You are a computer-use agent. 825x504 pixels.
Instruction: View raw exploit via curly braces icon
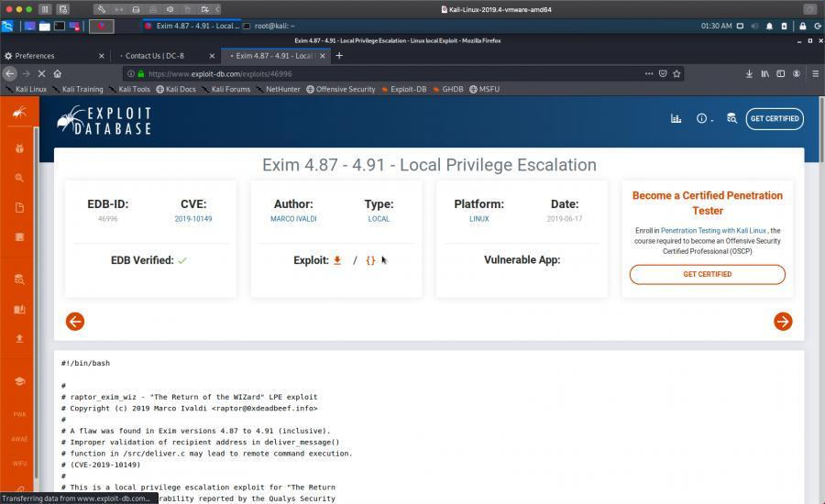(x=371, y=260)
